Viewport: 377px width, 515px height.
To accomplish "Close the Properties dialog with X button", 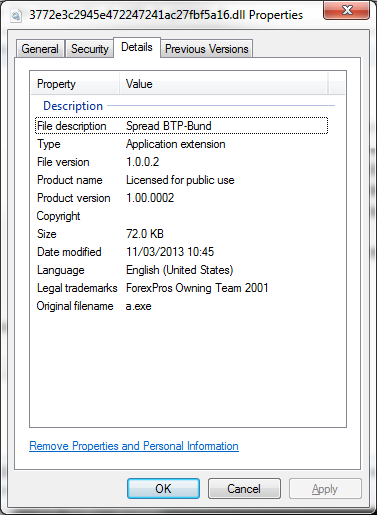I will [346, 10].
